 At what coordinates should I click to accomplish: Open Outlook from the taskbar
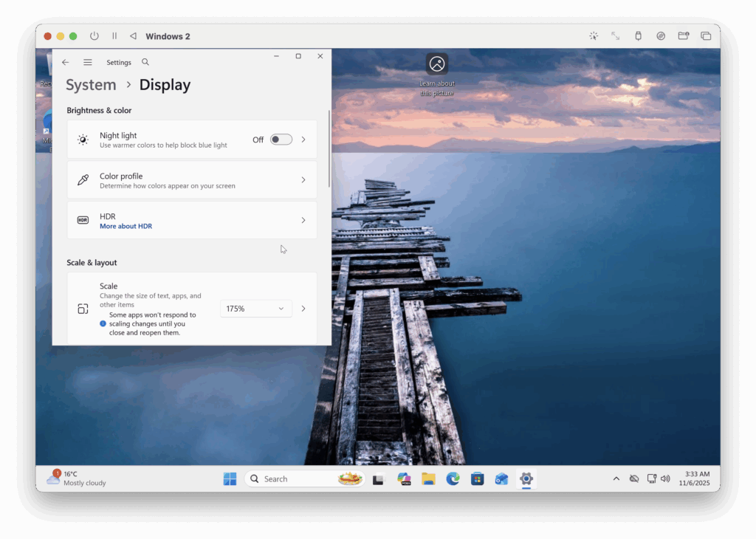[x=502, y=479]
